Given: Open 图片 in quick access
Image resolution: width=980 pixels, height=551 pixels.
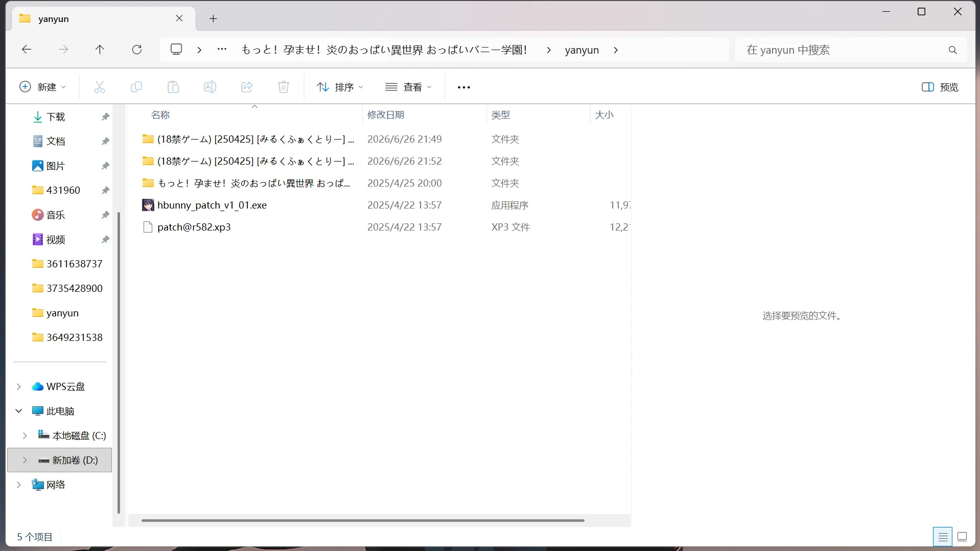Looking at the screenshot, I should point(56,166).
